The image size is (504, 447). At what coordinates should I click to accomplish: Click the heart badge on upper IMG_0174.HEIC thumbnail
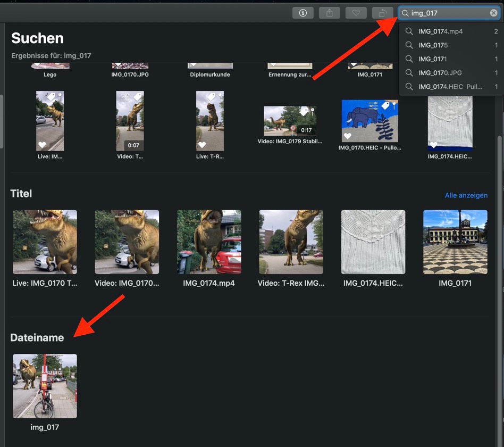pos(434,145)
